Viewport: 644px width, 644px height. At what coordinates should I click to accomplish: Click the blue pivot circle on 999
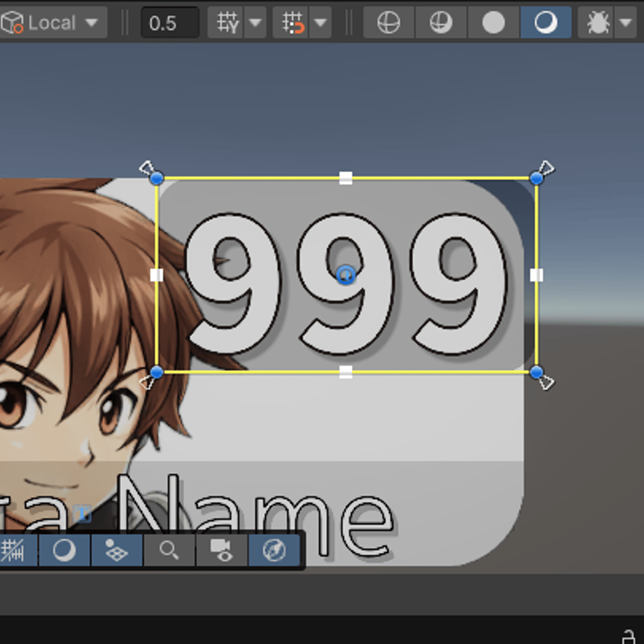[x=346, y=275]
